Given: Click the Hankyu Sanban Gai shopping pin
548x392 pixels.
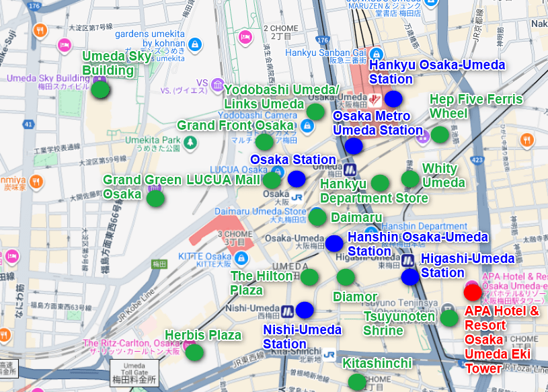Looking at the screenshot, I should click(376, 54).
